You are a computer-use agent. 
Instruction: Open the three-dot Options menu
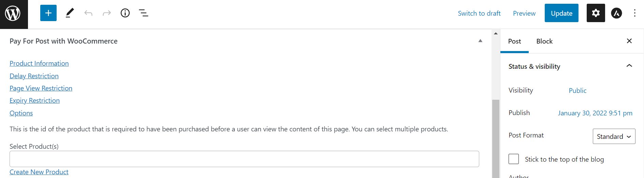(x=634, y=13)
